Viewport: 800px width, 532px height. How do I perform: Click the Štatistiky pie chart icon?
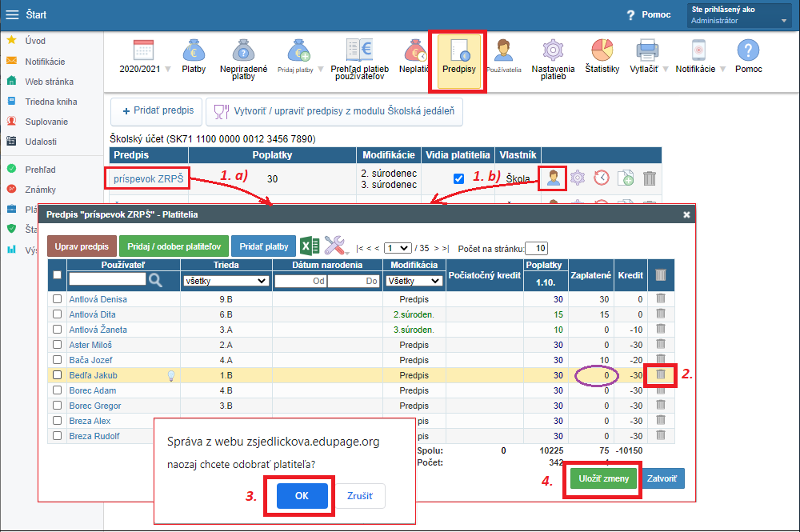pyautogui.click(x=602, y=53)
